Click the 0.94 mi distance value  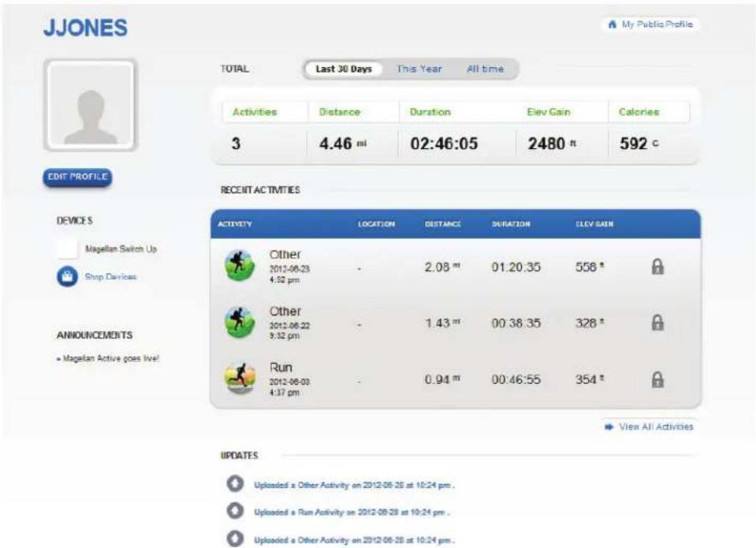pos(442,379)
